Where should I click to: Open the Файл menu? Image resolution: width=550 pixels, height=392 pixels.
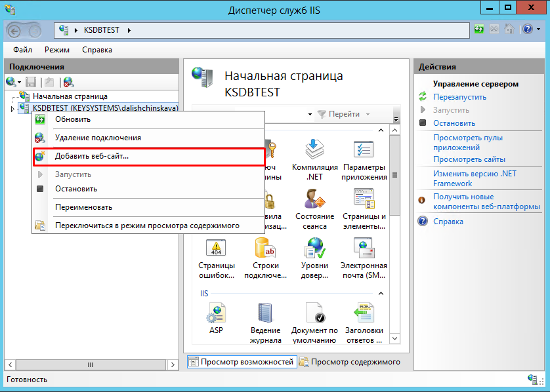tap(22, 50)
